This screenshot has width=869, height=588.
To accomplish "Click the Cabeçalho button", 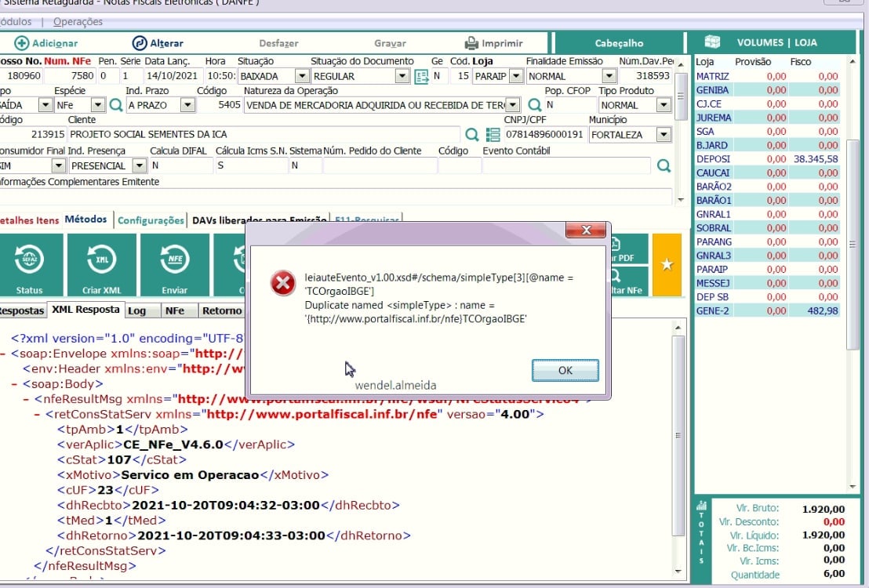I will (619, 43).
